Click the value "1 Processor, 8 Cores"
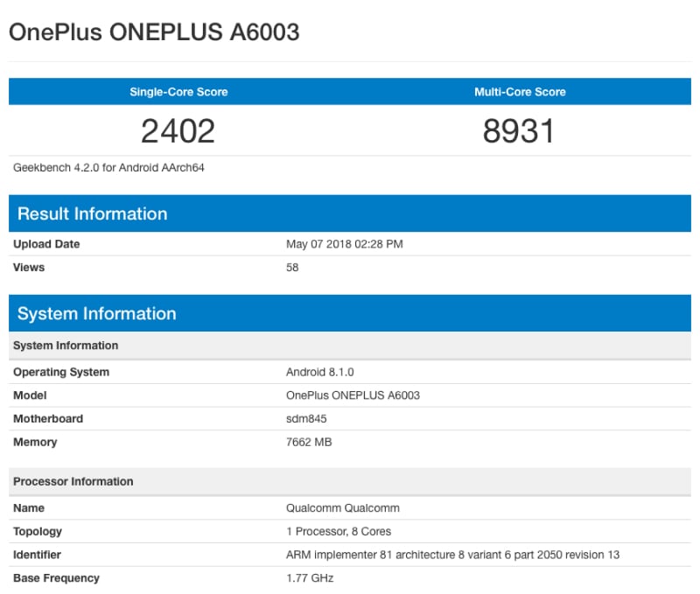Screen dimensions: 700x594 339,532
